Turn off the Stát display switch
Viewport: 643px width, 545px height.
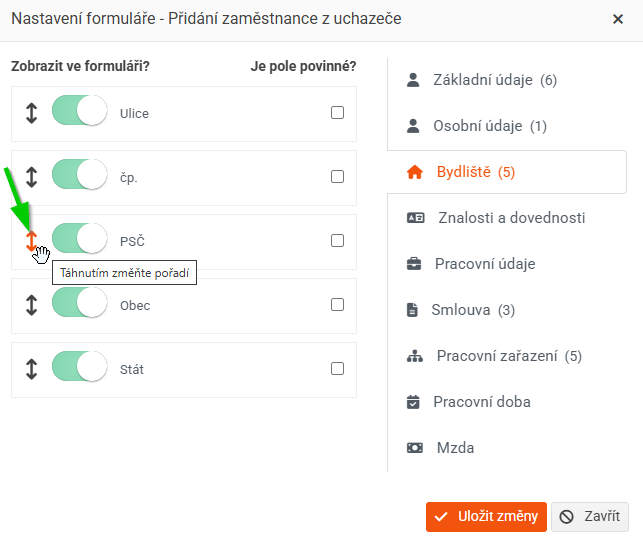click(80, 366)
